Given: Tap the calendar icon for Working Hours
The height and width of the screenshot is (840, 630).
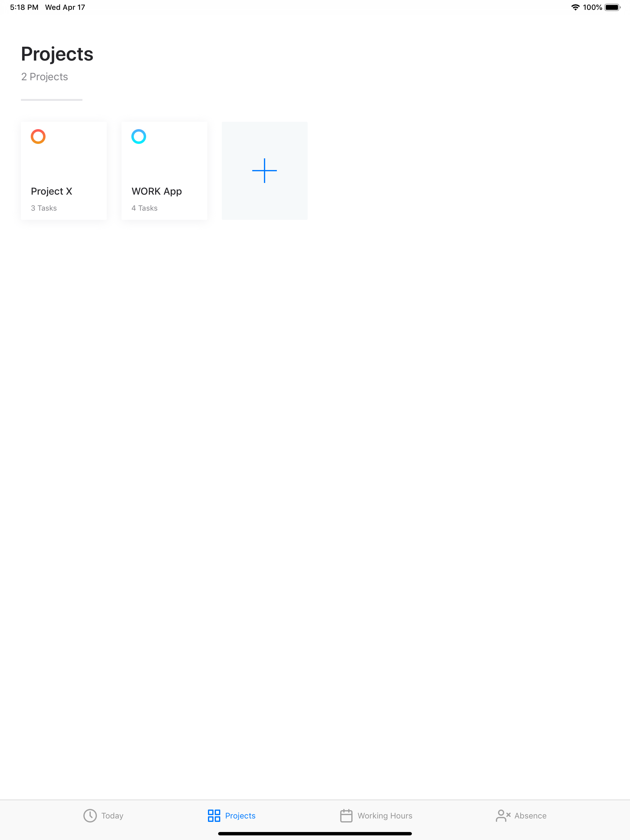Looking at the screenshot, I should pos(346,815).
